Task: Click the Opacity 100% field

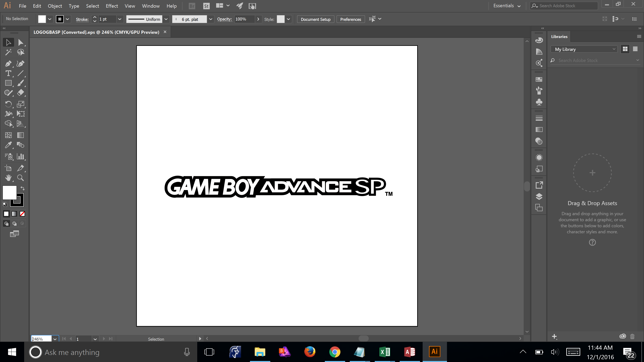Action: point(244,19)
